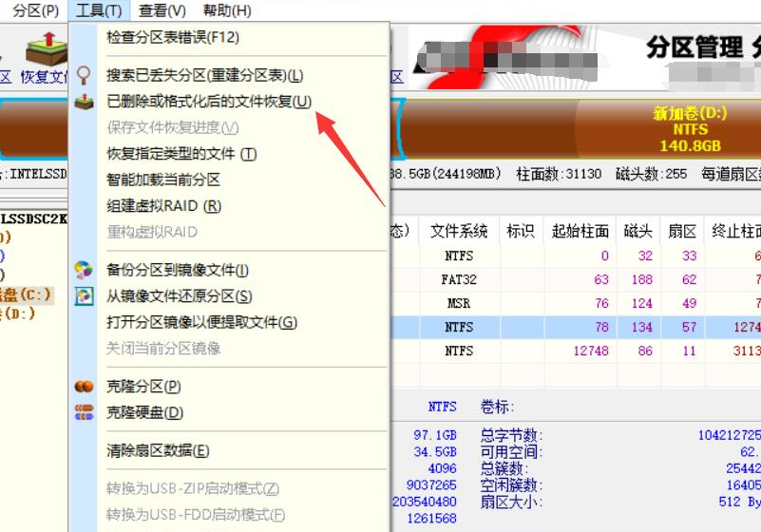
Task: Click the 文件系统 column header
Action: coord(459,231)
